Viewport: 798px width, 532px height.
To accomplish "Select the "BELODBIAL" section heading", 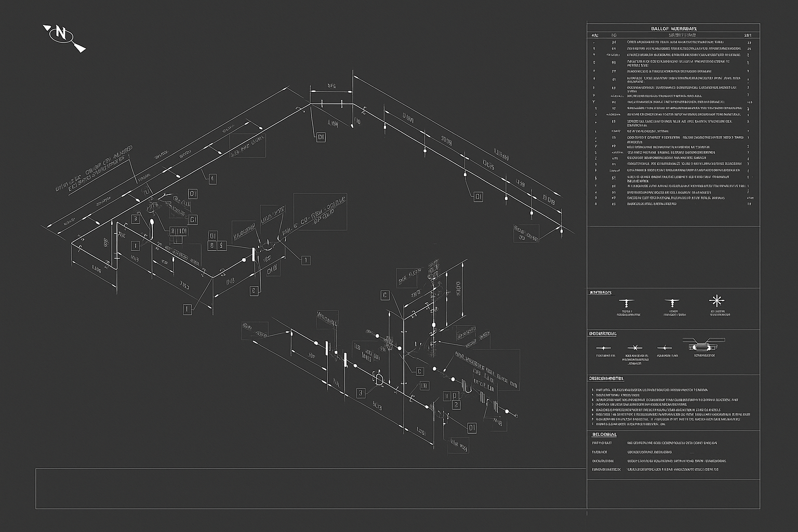I will point(604,434).
